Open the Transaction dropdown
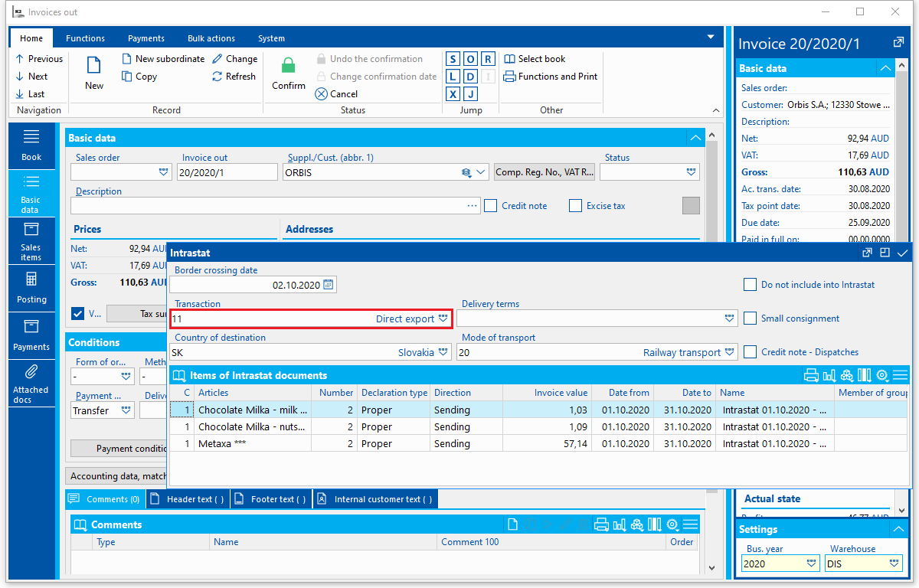The image size is (919, 588). 443,318
